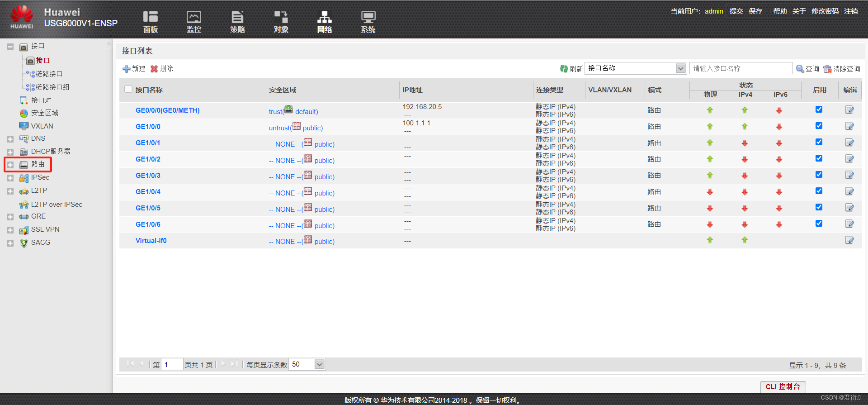Expand the GRE tree node
The width and height of the screenshot is (868, 405).
pyautogui.click(x=10, y=217)
